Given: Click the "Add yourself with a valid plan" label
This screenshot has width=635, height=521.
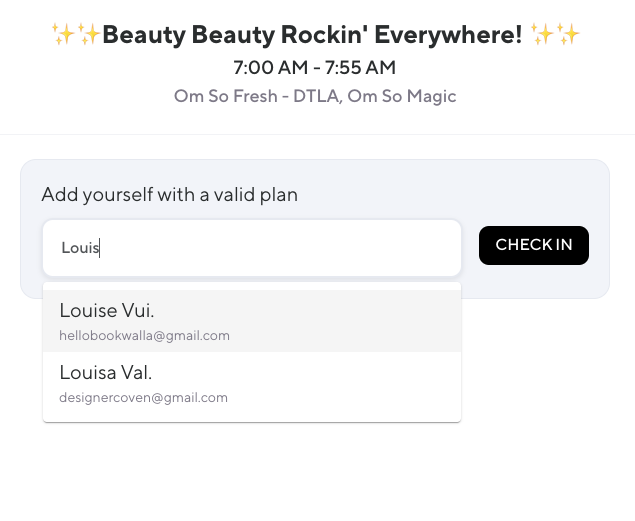Looking at the screenshot, I should point(169,194).
